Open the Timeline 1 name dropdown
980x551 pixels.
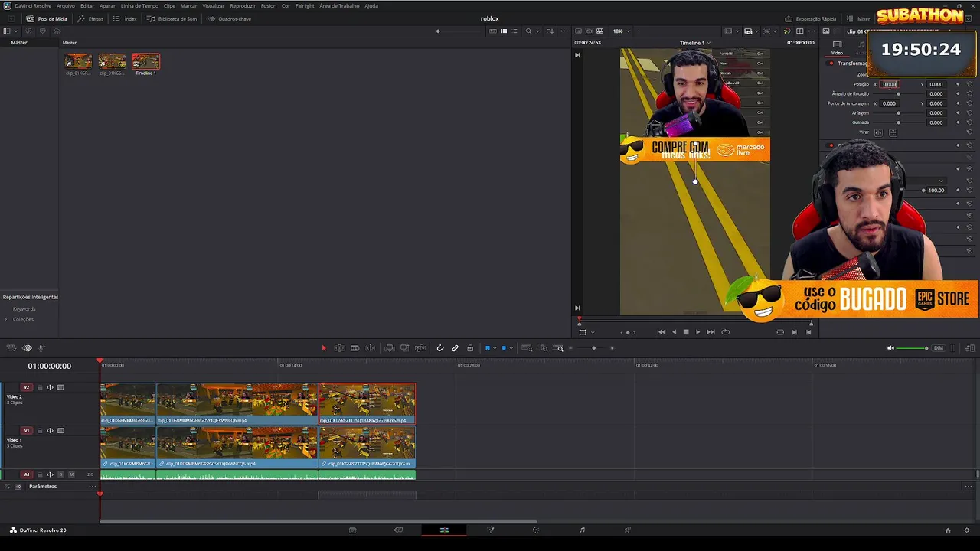pyautogui.click(x=695, y=43)
